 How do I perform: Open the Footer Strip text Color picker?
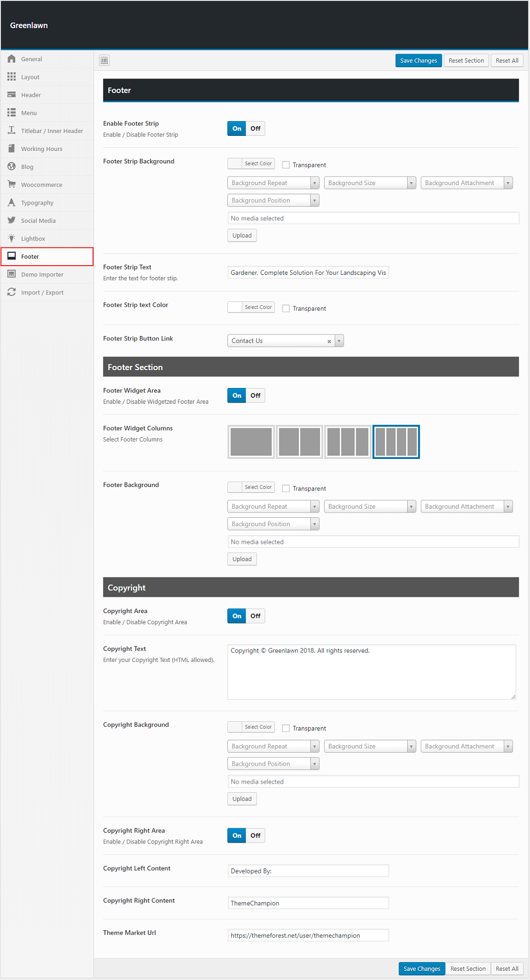click(251, 307)
